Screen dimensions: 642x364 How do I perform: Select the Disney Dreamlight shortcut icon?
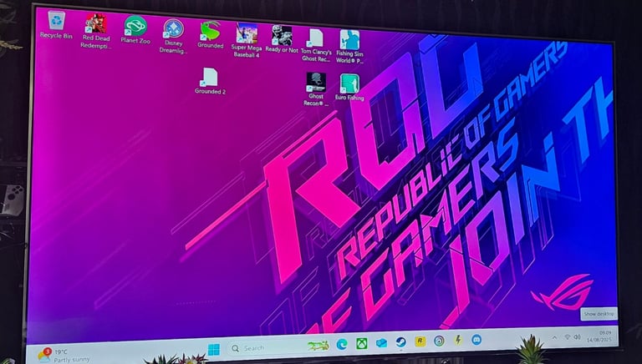tap(174, 36)
